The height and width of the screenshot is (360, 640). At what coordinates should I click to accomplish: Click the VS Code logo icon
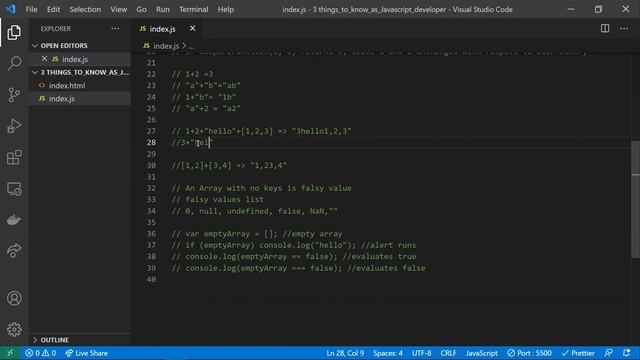(x=11, y=9)
